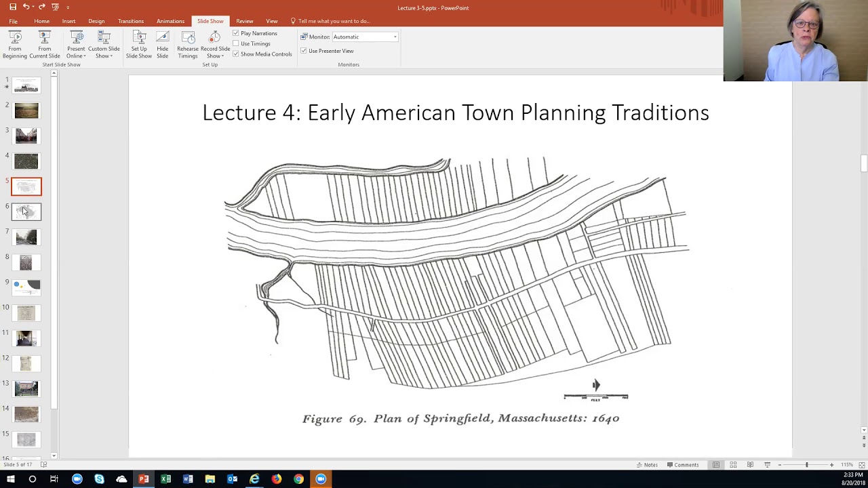This screenshot has height=488, width=868.
Task: Open the Review ribbon tab
Action: 244,21
